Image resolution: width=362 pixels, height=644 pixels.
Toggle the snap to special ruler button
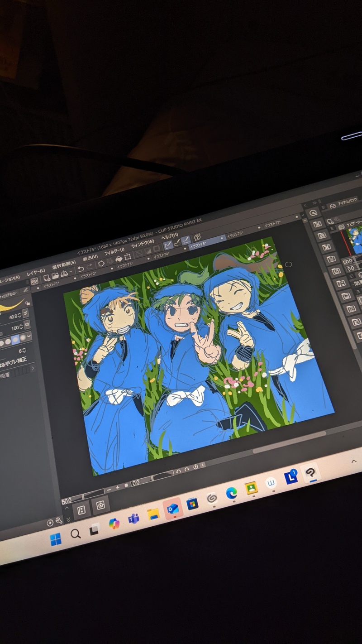coord(177,243)
